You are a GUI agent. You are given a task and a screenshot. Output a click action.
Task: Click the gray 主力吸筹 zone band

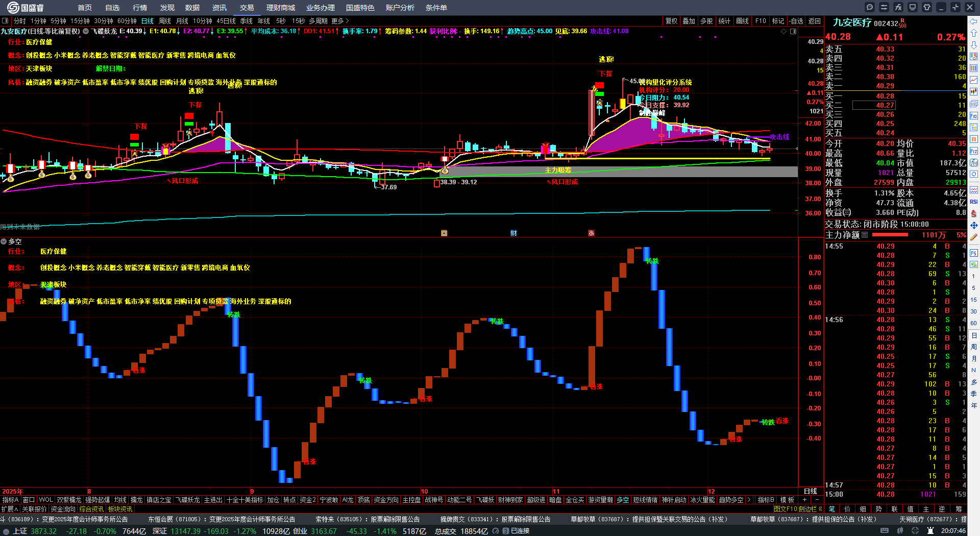coord(619,172)
